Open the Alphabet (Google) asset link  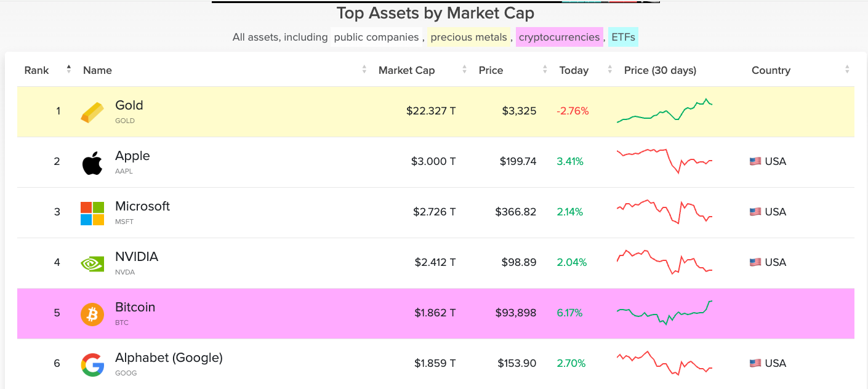point(169,358)
